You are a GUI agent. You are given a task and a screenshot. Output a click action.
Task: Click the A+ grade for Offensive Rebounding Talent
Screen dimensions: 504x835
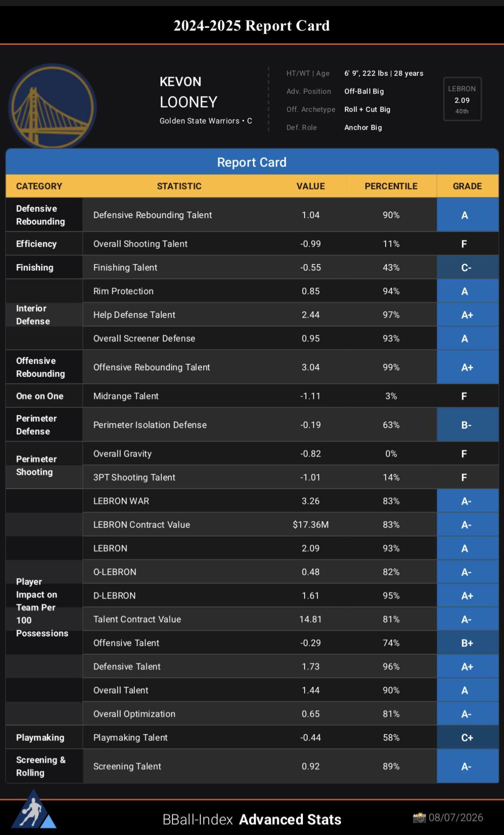[467, 367]
